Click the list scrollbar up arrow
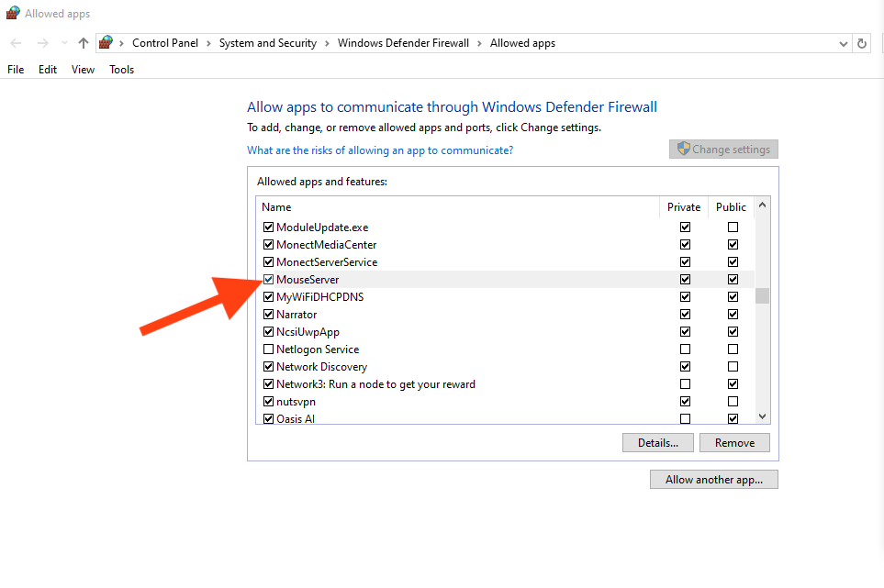This screenshot has height=588, width=884. tap(762, 205)
